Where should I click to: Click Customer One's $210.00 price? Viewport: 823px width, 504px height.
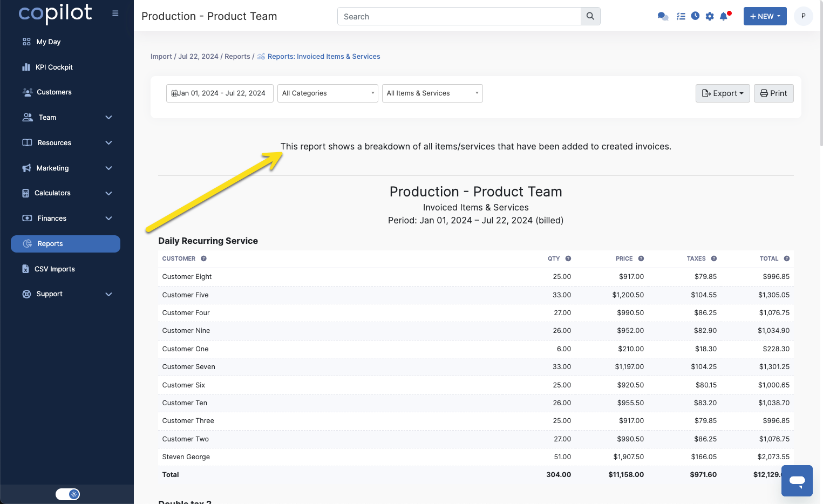point(631,349)
